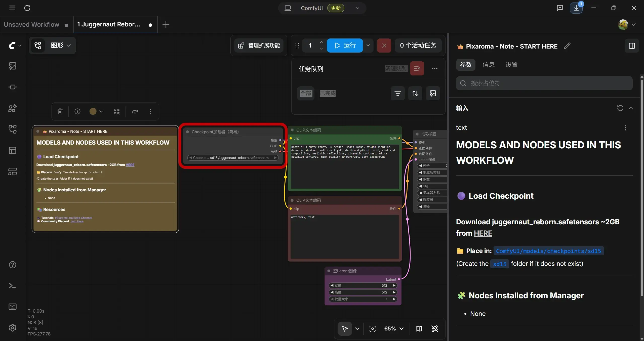Click the filter icon in task queue

tap(398, 93)
